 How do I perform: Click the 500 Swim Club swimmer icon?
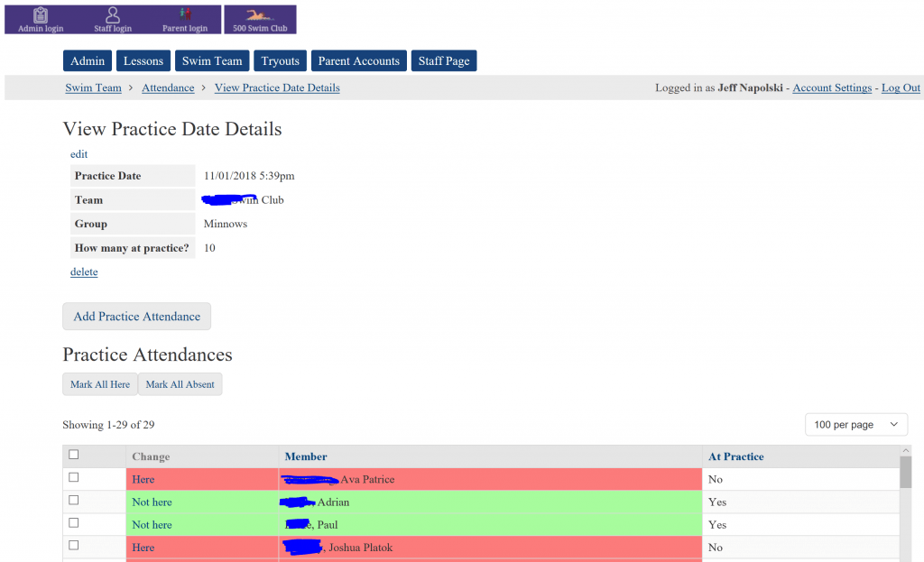click(260, 15)
